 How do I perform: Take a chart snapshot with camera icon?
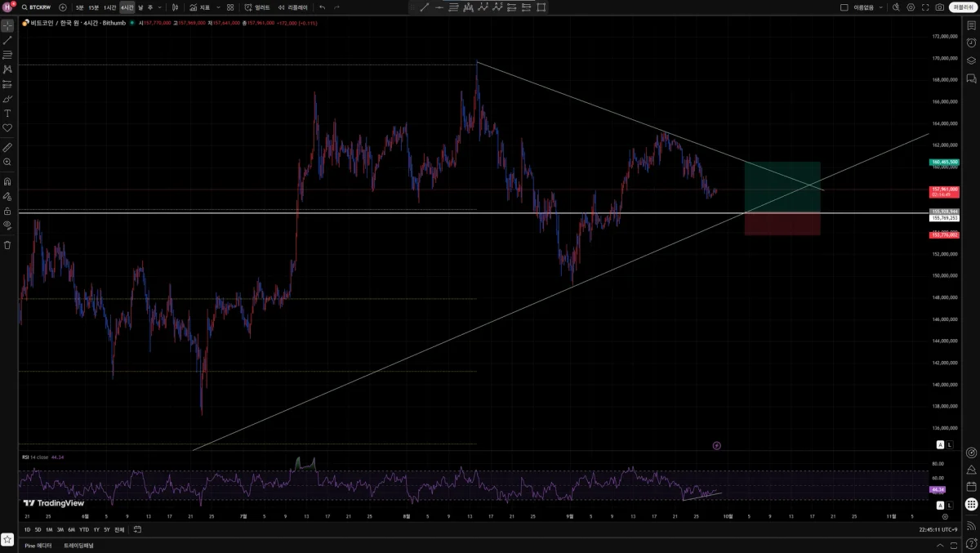940,7
